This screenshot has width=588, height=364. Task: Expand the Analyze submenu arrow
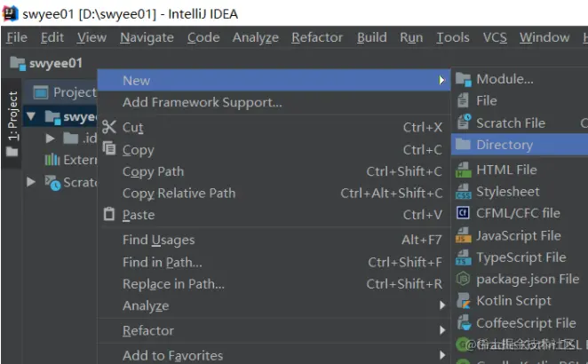click(x=442, y=305)
